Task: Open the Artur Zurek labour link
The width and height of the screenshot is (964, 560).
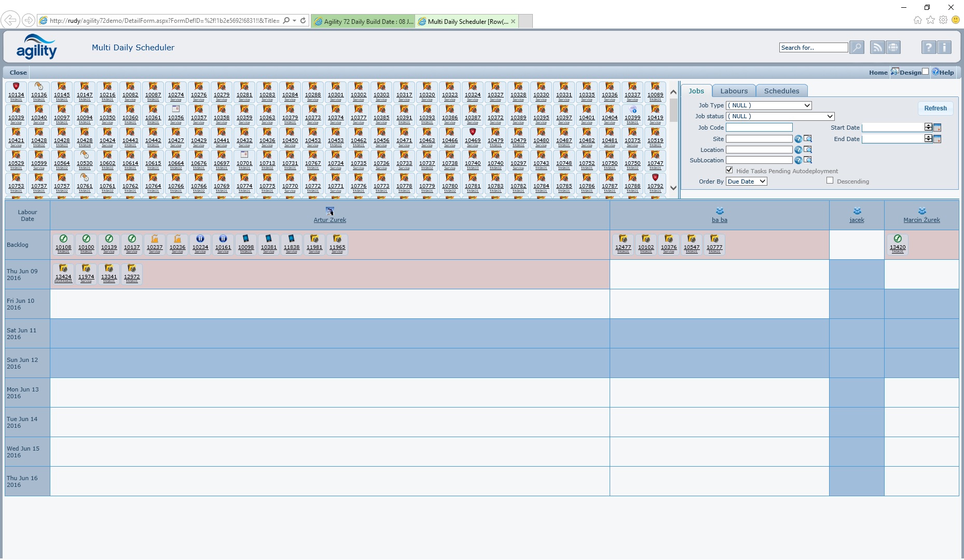Action: (x=329, y=220)
